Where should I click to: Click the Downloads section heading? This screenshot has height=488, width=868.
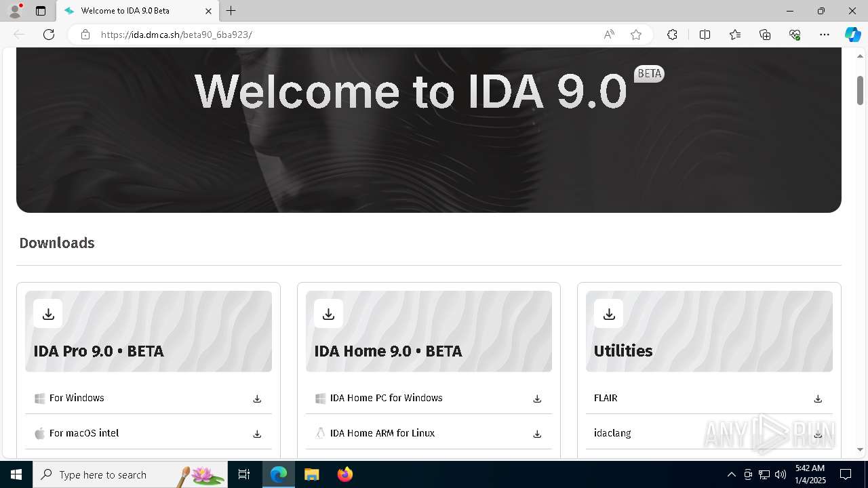(57, 243)
